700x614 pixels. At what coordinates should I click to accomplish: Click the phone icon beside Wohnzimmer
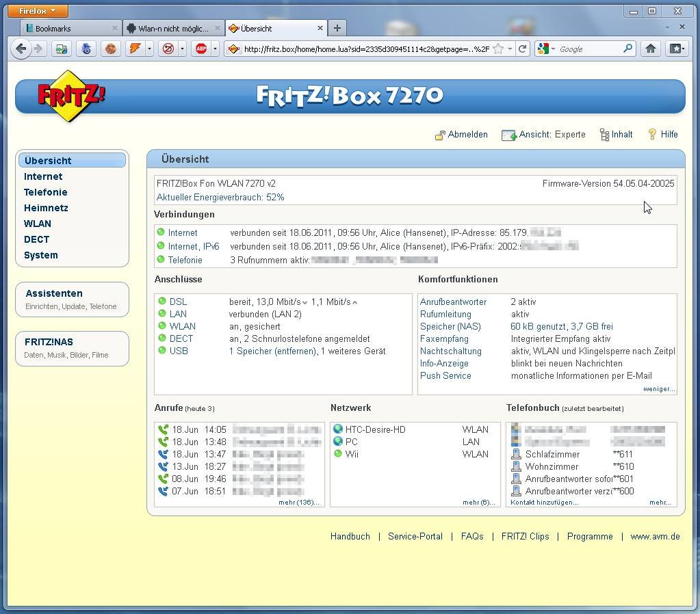[516, 466]
